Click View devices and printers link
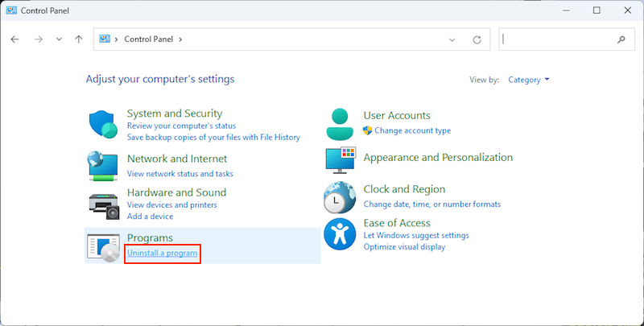 (171, 204)
